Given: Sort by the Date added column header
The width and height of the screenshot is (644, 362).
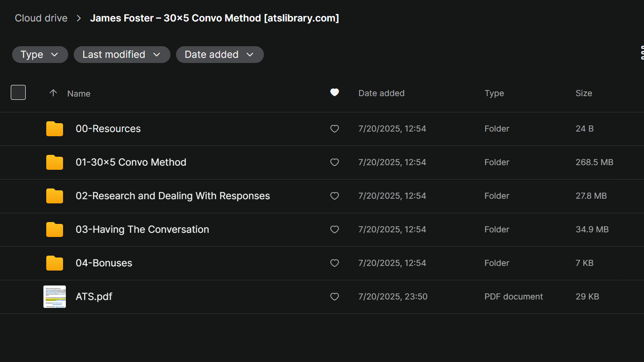Looking at the screenshot, I should (381, 93).
